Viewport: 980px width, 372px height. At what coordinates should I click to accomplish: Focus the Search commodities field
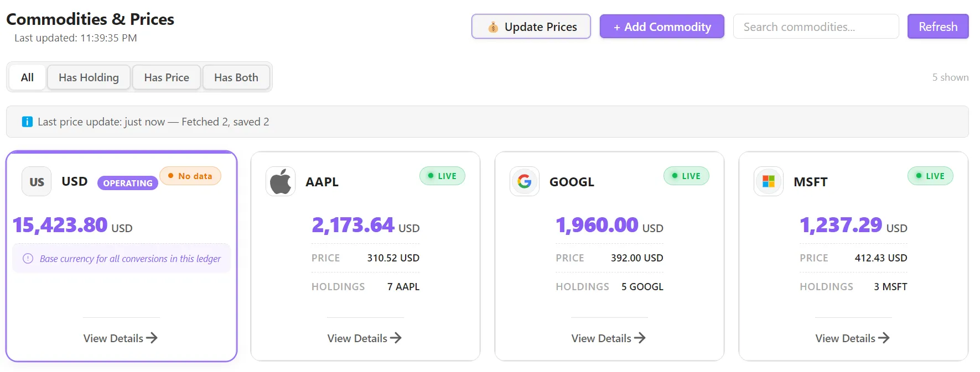pyautogui.click(x=816, y=27)
